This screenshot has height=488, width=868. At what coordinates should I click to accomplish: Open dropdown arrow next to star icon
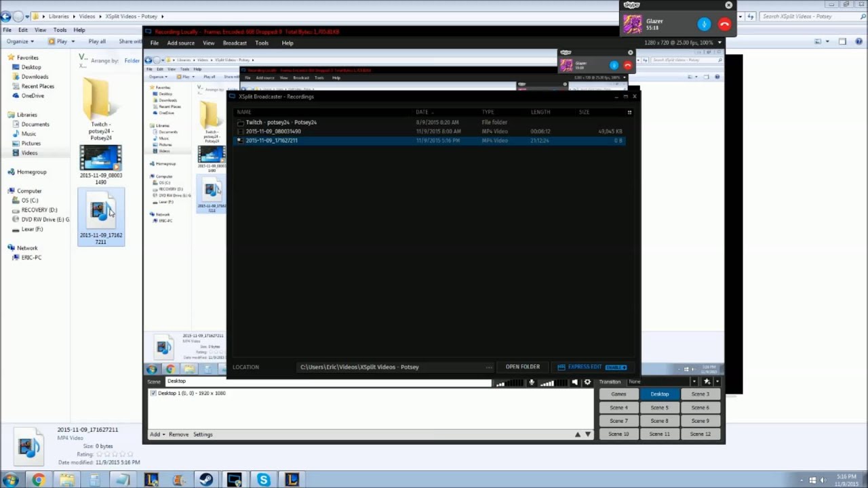[717, 382]
